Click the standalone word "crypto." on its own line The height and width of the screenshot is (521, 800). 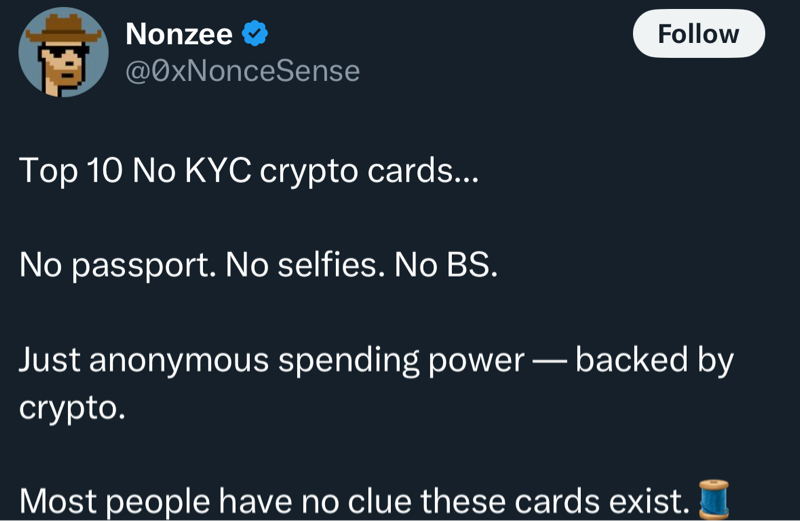tap(72, 408)
